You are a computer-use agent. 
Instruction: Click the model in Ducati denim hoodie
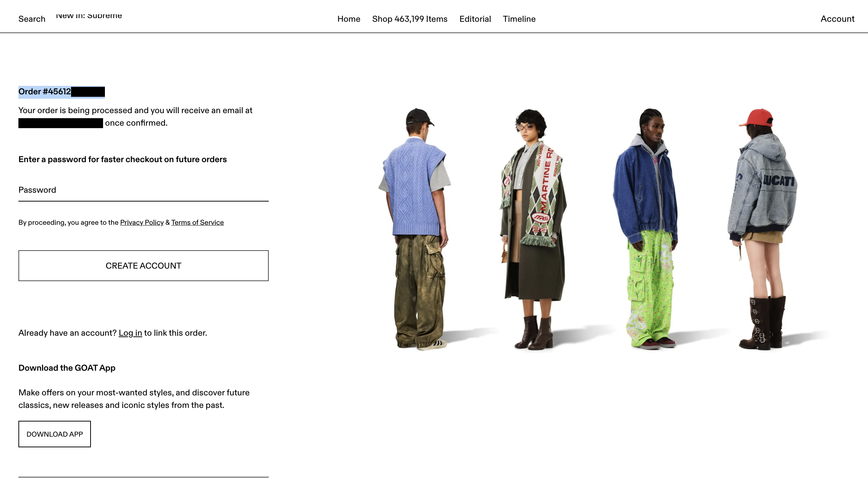[762, 228]
